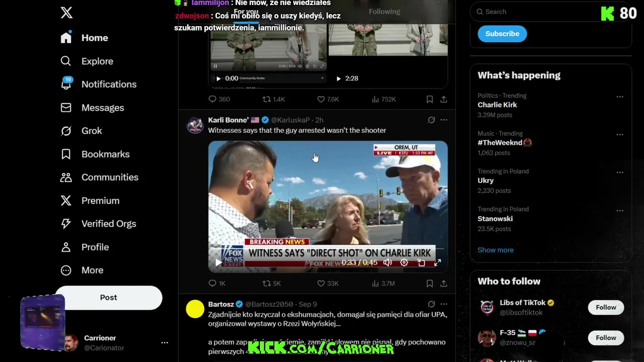
Task: Click the Post button
Action: point(108,297)
